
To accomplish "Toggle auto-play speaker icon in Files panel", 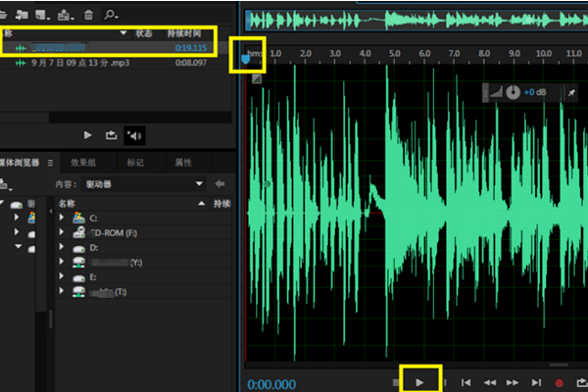I will [134, 135].
